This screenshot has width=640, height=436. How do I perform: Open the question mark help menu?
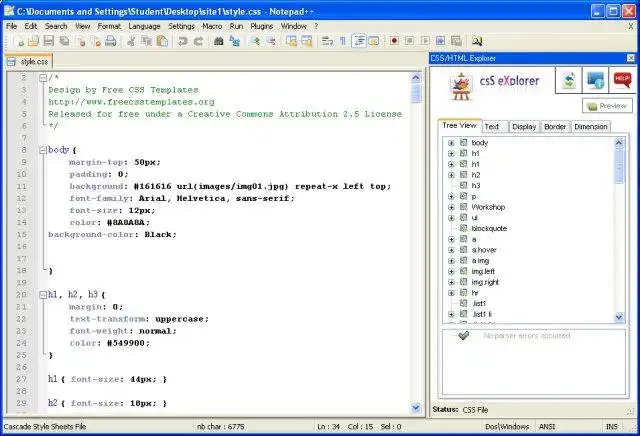point(316,26)
